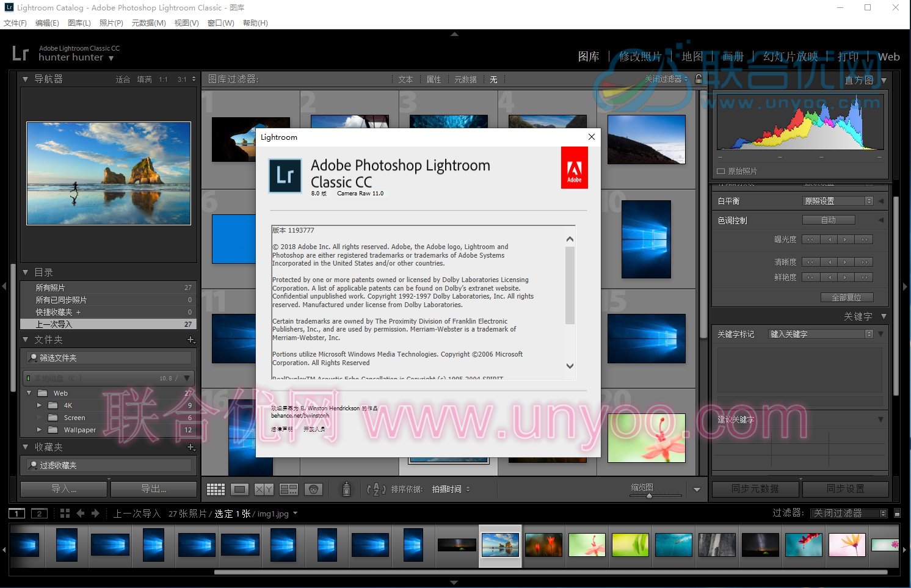Image resolution: width=911 pixels, height=588 pixels.
Task: Click filmstrip grid shortcut icon
Action: tap(65, 514)
